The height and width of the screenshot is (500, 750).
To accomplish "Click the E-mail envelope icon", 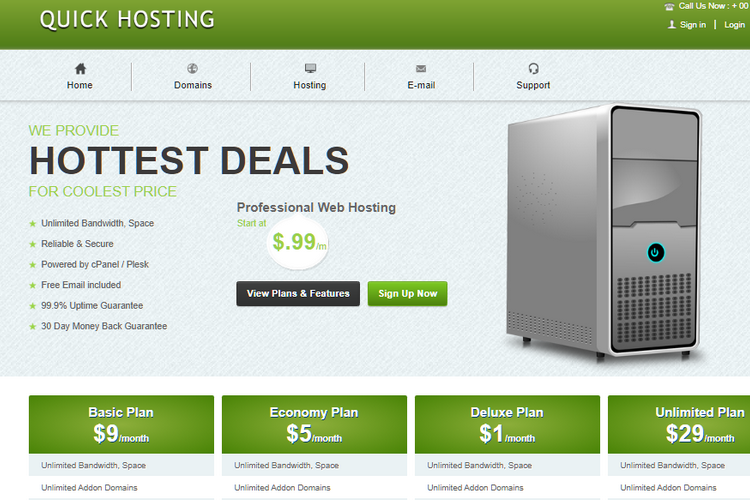I will pyautogui.click(x=421, y=69).
